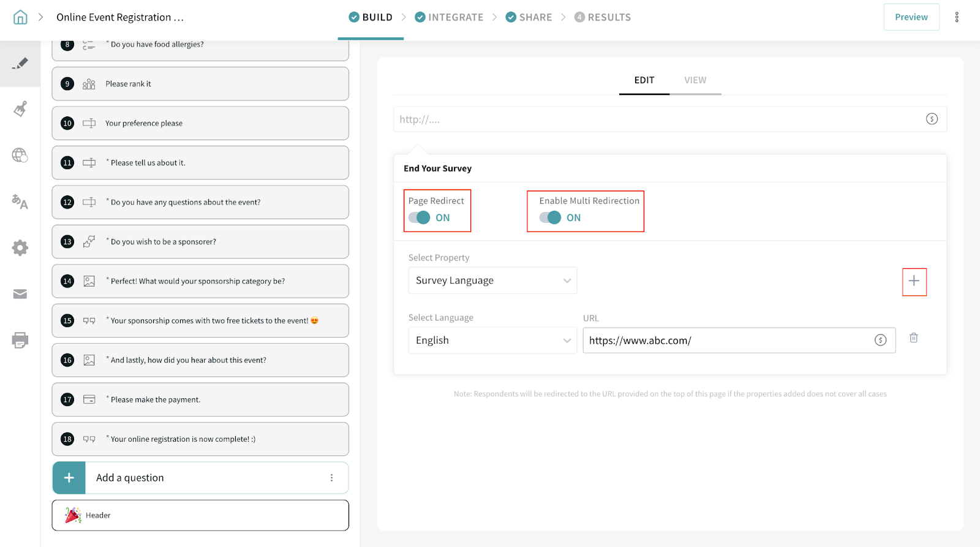Open the three-dot menu beside Add a question
The width and height of the screenshot is (980, 547).
[x=331, y=478]
